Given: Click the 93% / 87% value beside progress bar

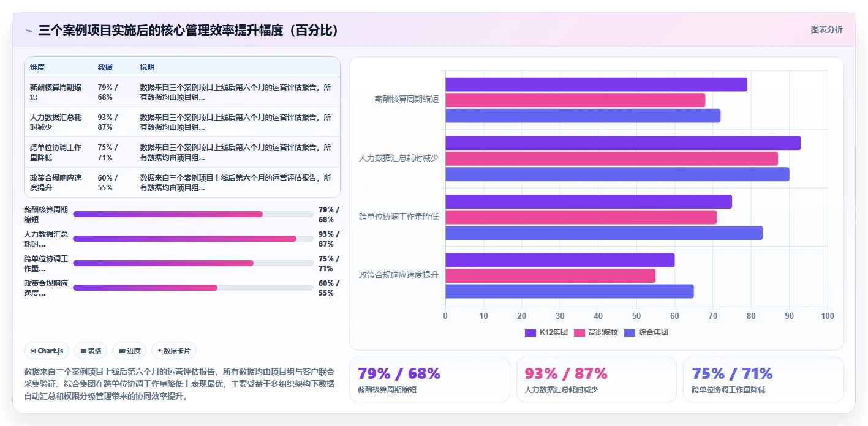Looking at the screenshot, I should (x=328, y=239).
